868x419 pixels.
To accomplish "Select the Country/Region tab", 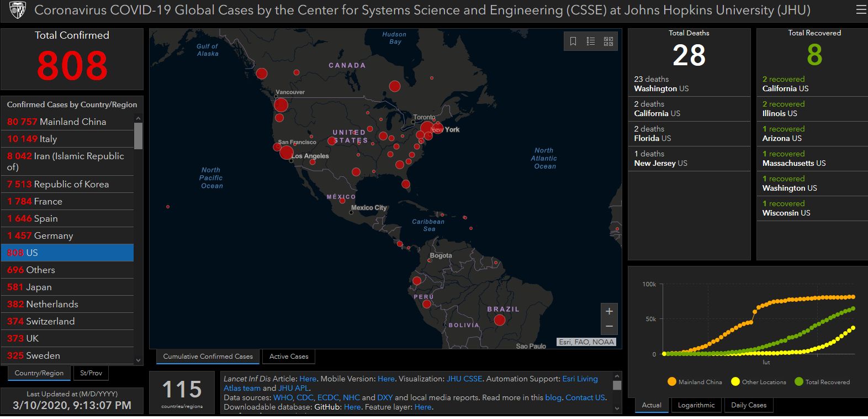I will tap(39, 373).
